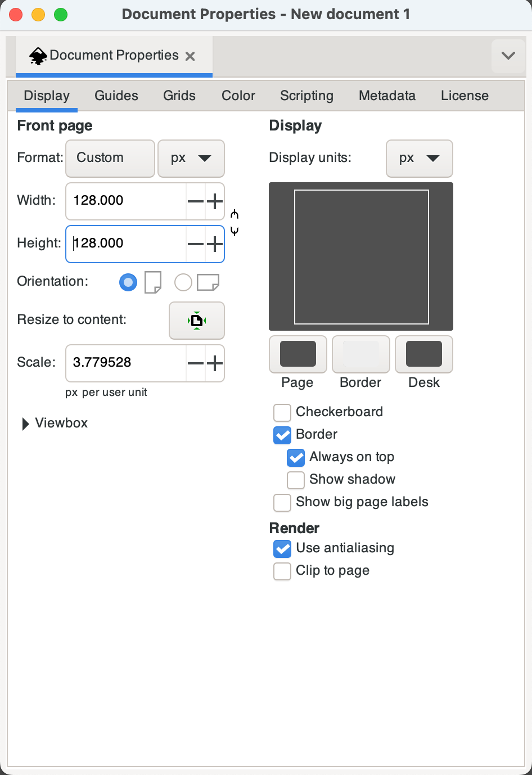Switch to the Guides tab
This screenshot has height=775, width=532.
coord(116,95)
